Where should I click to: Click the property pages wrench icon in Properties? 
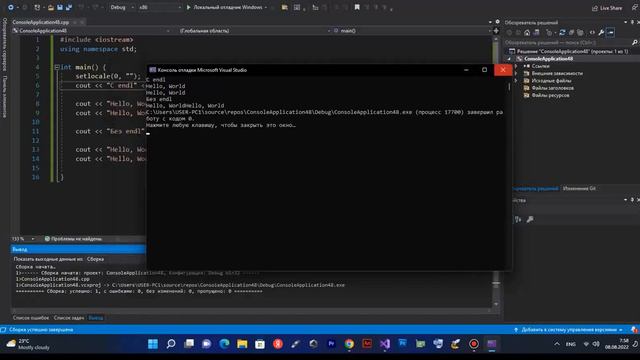coord(530,220)
